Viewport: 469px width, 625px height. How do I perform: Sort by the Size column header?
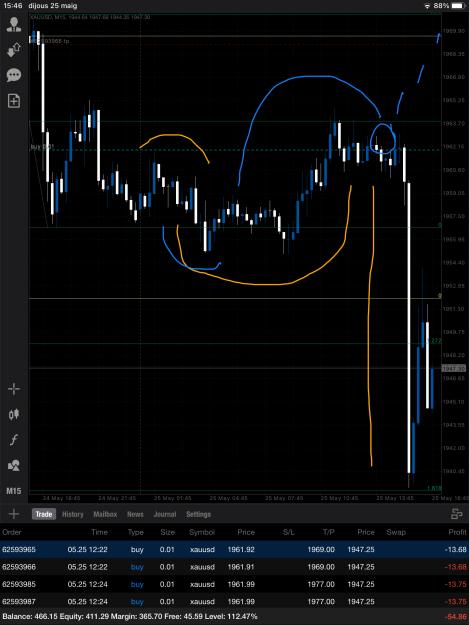167,532
